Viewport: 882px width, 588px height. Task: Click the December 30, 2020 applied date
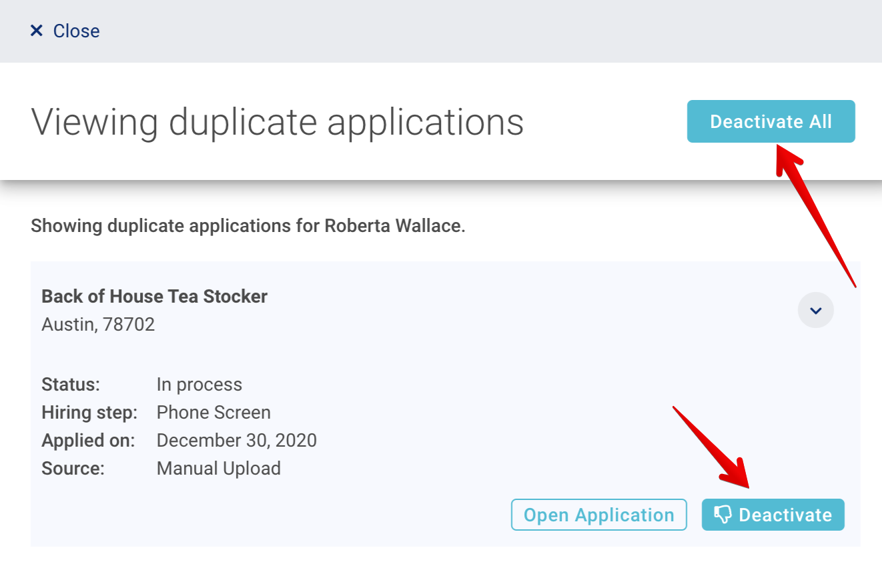tap(236, 440)
